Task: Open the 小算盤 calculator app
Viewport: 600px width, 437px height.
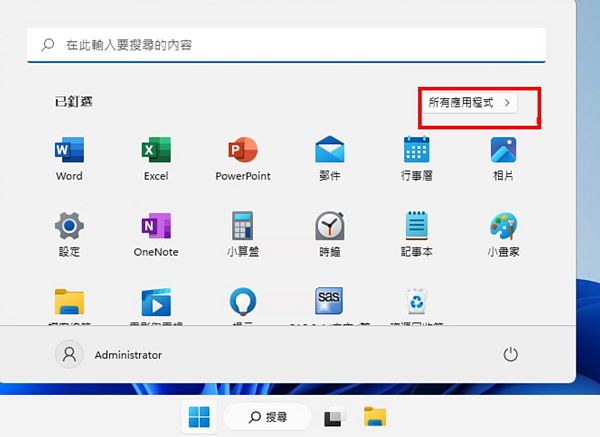Action: [x=243, y=226]
